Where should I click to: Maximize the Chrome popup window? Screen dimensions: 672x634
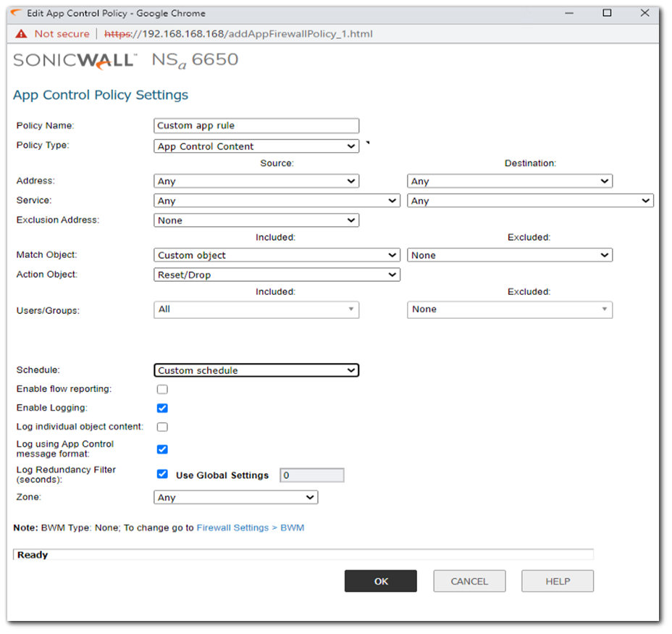tap(607, 13)
